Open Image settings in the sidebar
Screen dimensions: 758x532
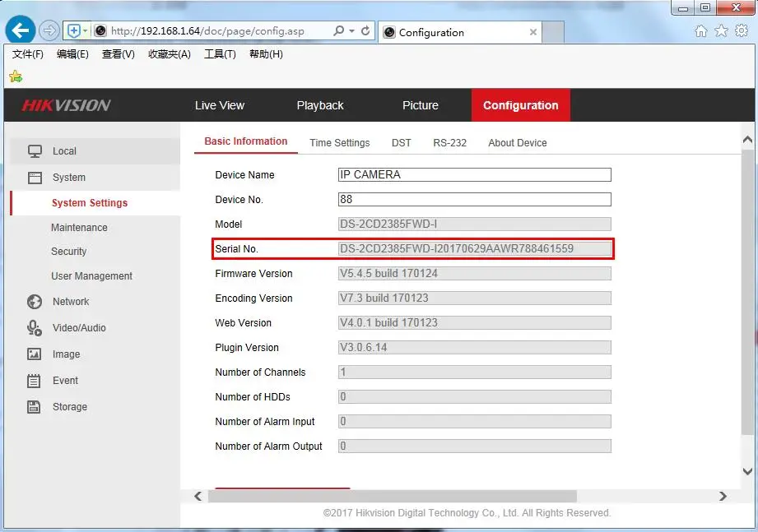[66, 354]
